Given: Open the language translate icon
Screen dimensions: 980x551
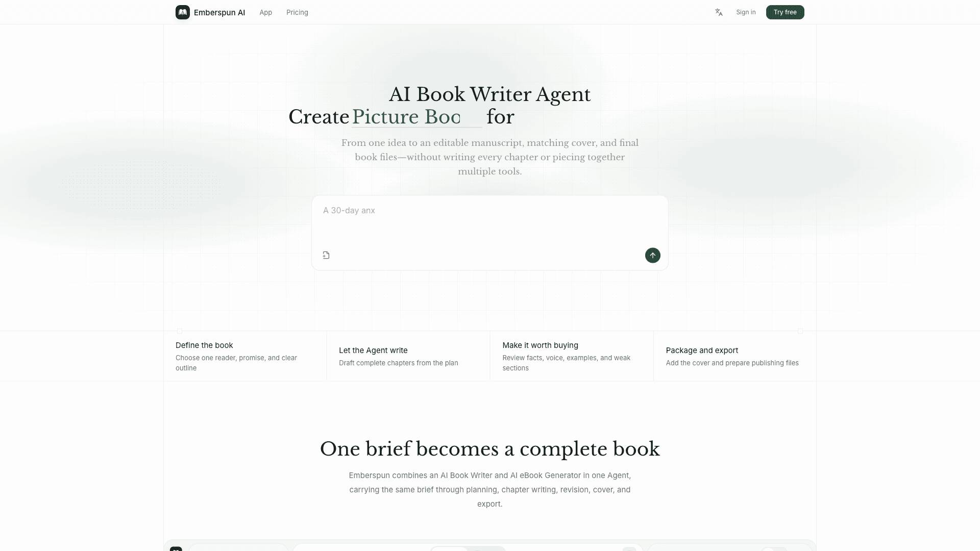Looking at the screenshot, I should (719, 12).
